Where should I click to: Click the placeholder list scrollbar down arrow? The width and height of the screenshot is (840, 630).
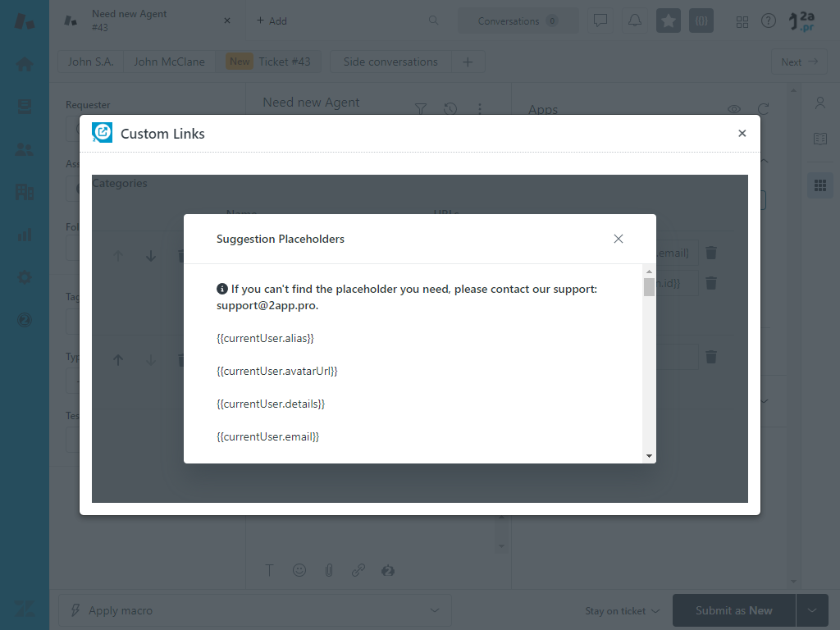tap(649, 456)
